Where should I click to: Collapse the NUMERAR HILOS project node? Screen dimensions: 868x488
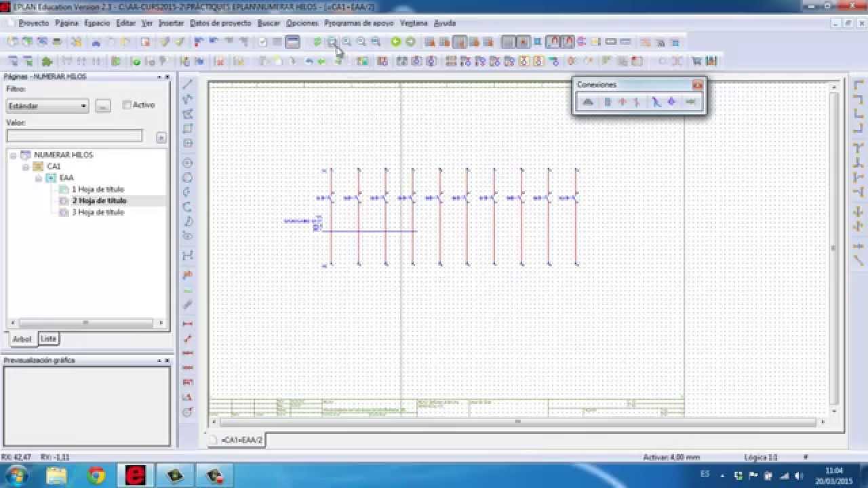[13, 155]
